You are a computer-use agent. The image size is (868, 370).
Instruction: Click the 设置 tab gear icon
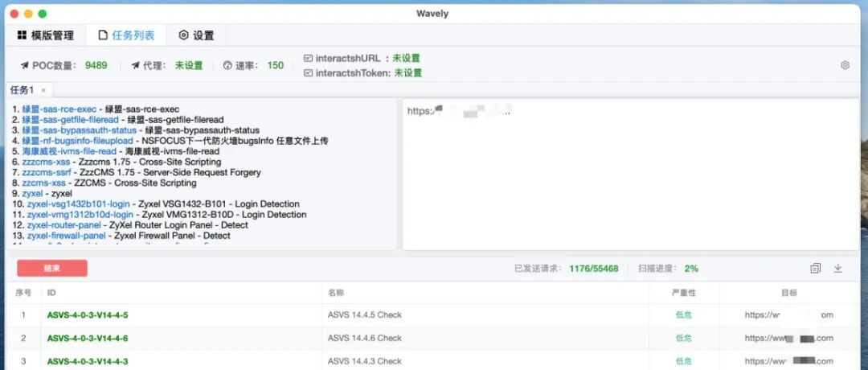click(183, 35)
